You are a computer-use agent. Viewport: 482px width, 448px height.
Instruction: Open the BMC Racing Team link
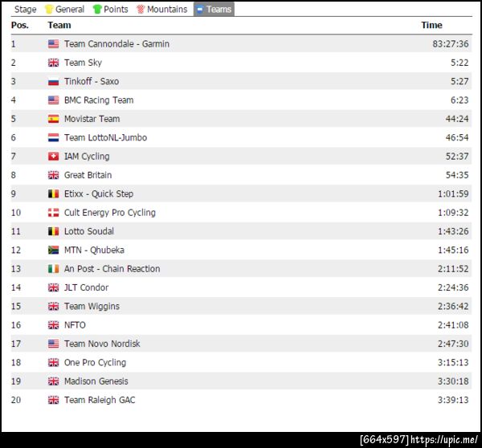tap(99, 100)
